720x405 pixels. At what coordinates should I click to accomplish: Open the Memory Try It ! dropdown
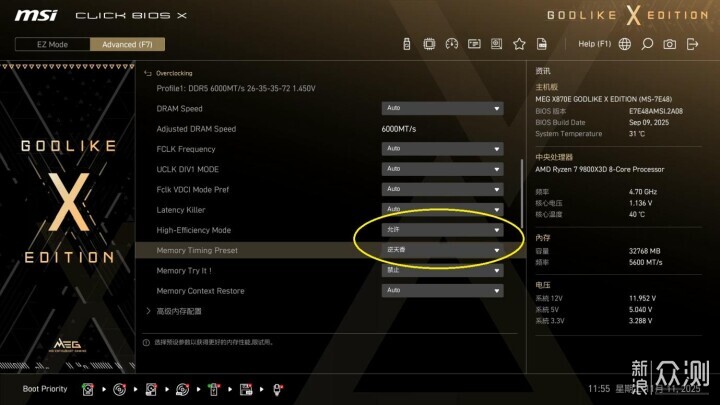click(x=442, y=270)
